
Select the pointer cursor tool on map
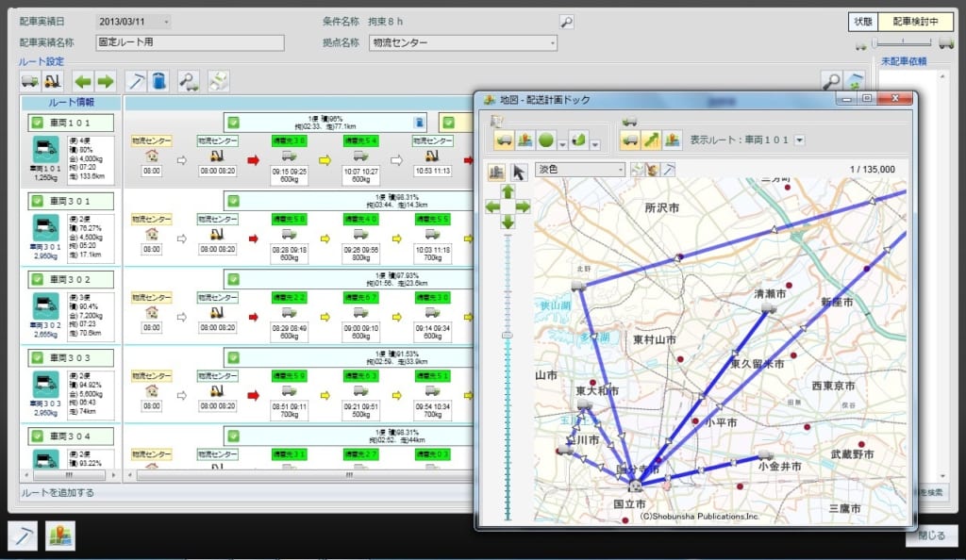518,171
